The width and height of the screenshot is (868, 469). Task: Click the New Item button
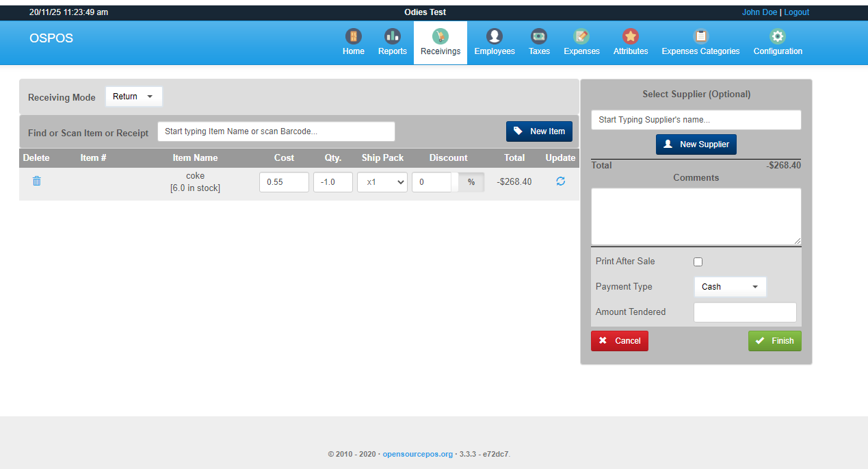click(539, 131)
